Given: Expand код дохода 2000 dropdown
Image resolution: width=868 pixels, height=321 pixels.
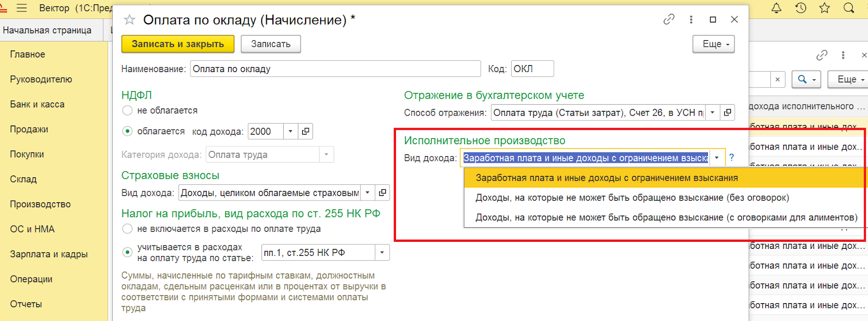Looking at the screenshot, I should (291, 131).
